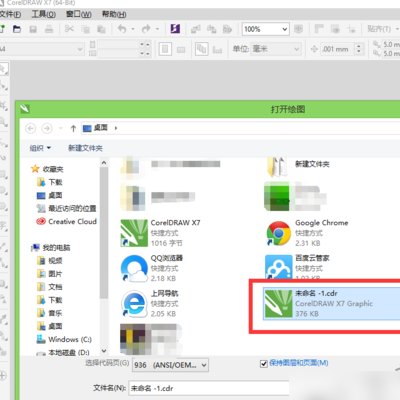
Task: Select the 百度云管家 shortcut file
Action: (297, 267)
